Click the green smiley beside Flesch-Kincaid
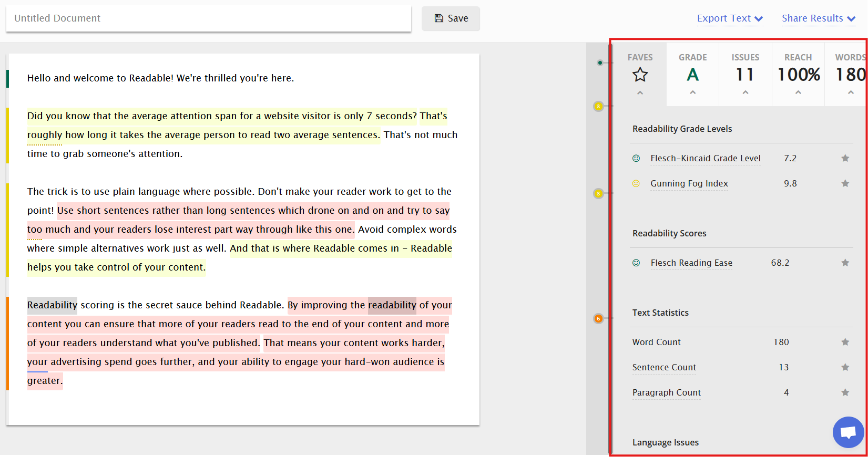Screen dimensions: 868x457 [x=636, y=158]
